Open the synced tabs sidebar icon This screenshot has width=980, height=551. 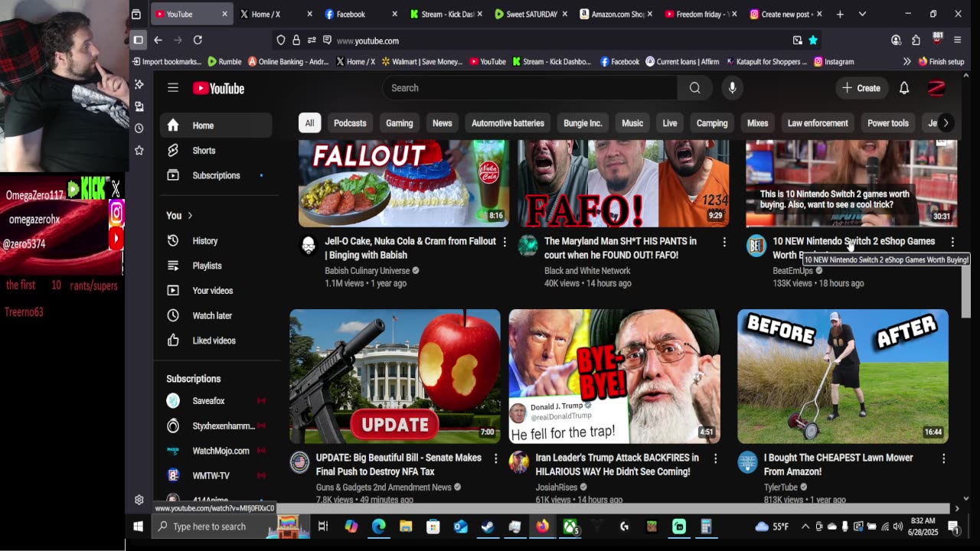139,106
